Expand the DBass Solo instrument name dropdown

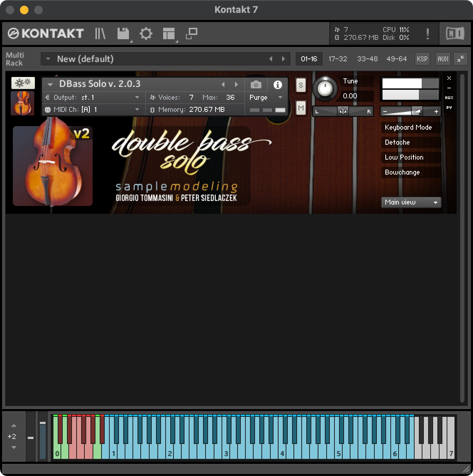[50, 84]
